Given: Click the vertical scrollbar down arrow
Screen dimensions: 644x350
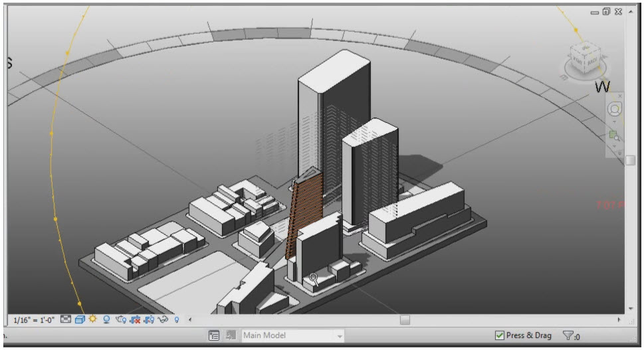Looking at the screenshot, I should 631,308.
